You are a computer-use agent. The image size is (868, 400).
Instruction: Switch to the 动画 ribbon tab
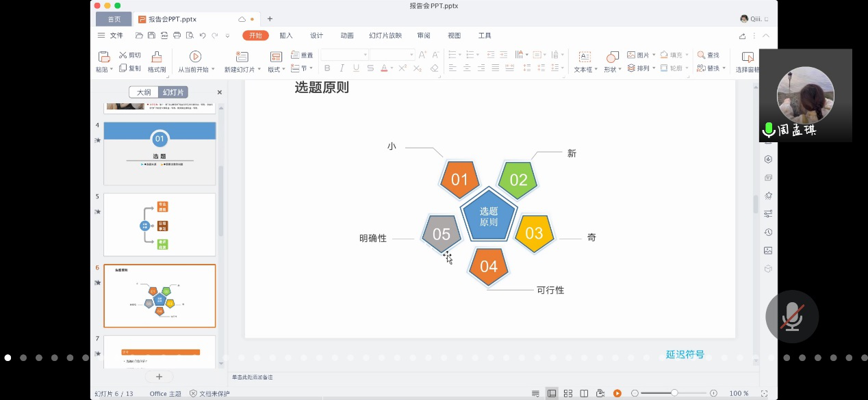pyautogui.click(x=347, y=36)
